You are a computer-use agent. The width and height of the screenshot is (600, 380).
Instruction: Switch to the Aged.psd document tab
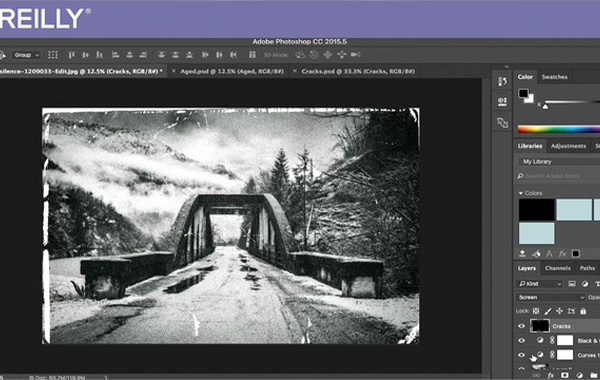[x=232, y=72]
